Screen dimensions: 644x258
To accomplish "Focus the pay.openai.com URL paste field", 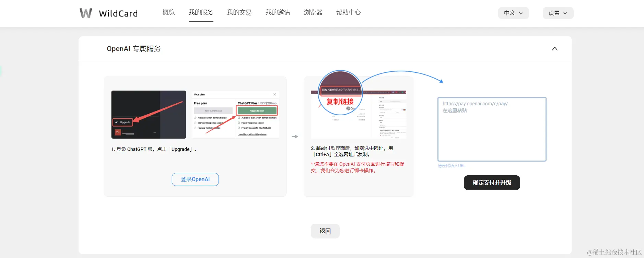I will (492, 129).
